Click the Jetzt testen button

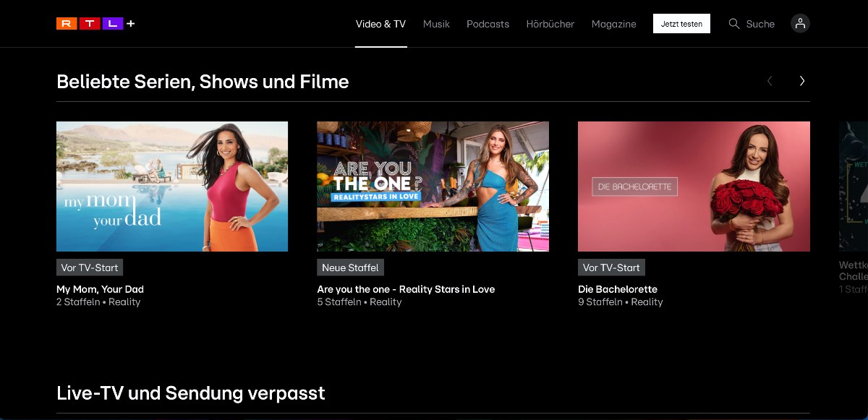(681, 24)
